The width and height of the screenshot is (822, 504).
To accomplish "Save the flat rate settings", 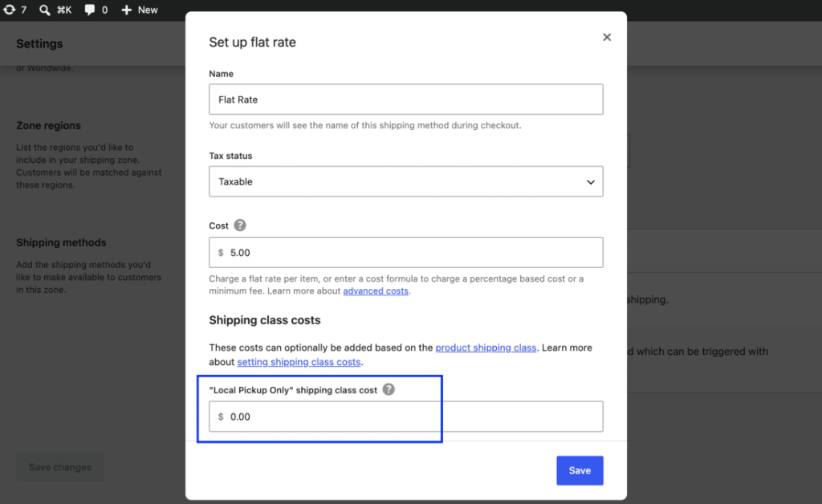I will [x=580, y=470].
